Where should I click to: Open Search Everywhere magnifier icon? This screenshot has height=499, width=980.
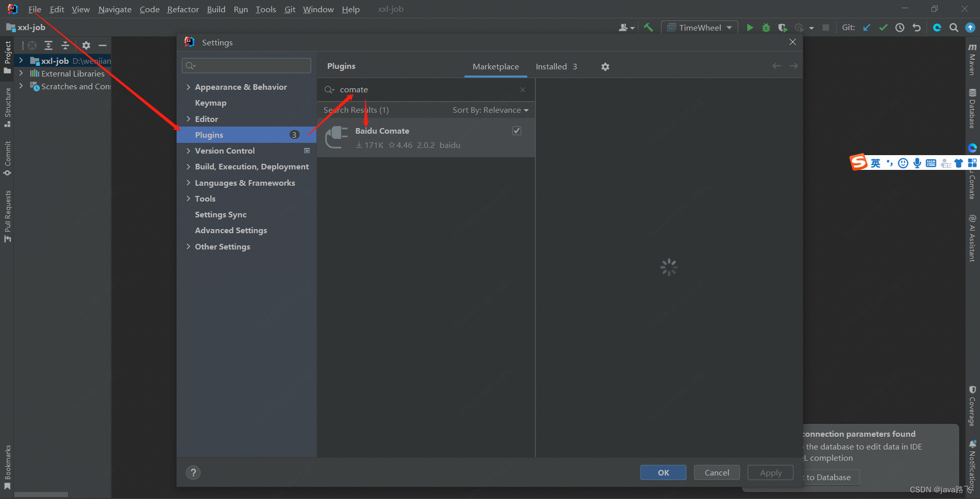(x=953, y=28)
